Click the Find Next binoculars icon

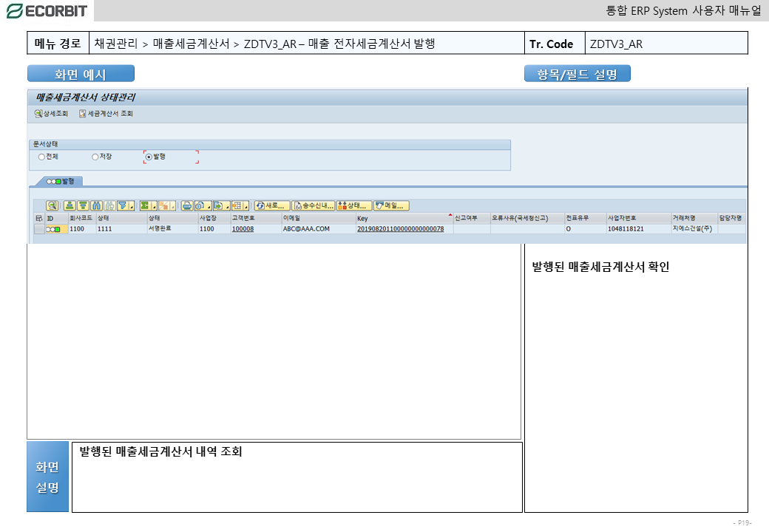109,205
